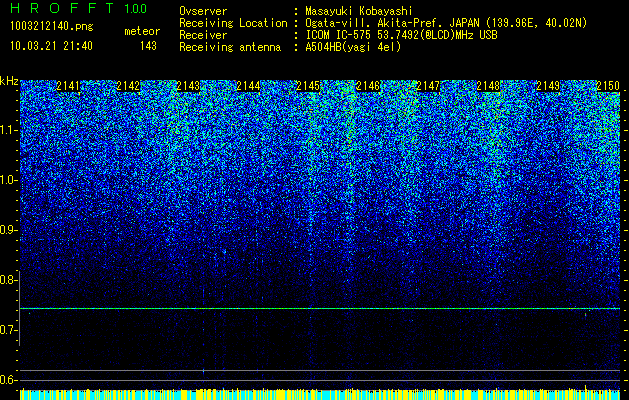Click the A504HB(yagi 4el) antenna value
Screen dimensions: 629x400
pyautogui.click(x=353, y=47)
